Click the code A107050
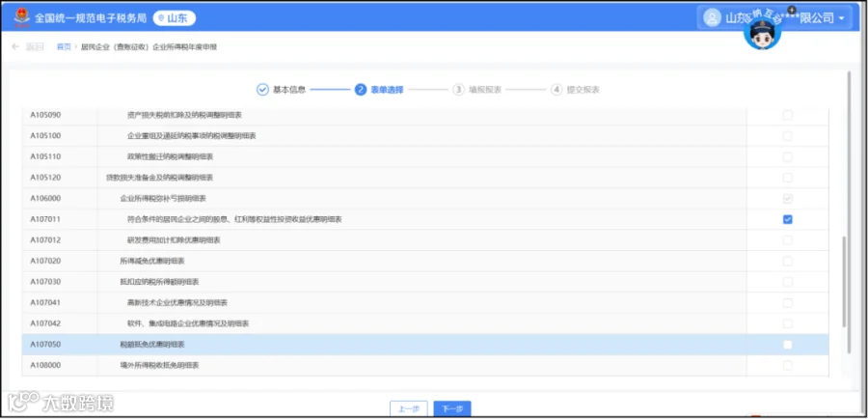 click(x=45, y=345)
